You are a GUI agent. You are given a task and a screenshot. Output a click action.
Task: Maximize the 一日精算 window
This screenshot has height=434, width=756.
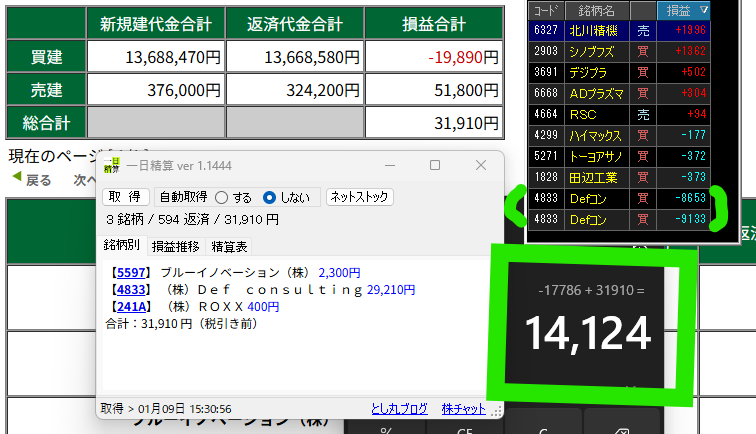pos(435,165)
